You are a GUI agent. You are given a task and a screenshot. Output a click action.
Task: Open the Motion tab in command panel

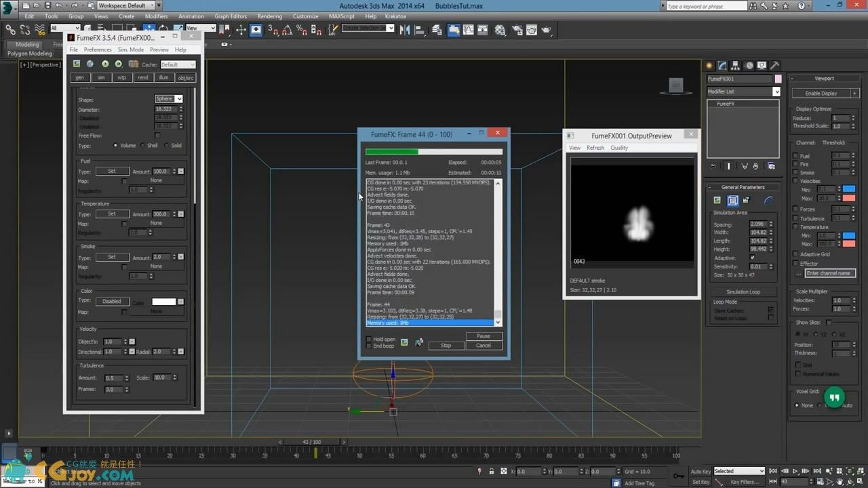[x=749, y=66]
